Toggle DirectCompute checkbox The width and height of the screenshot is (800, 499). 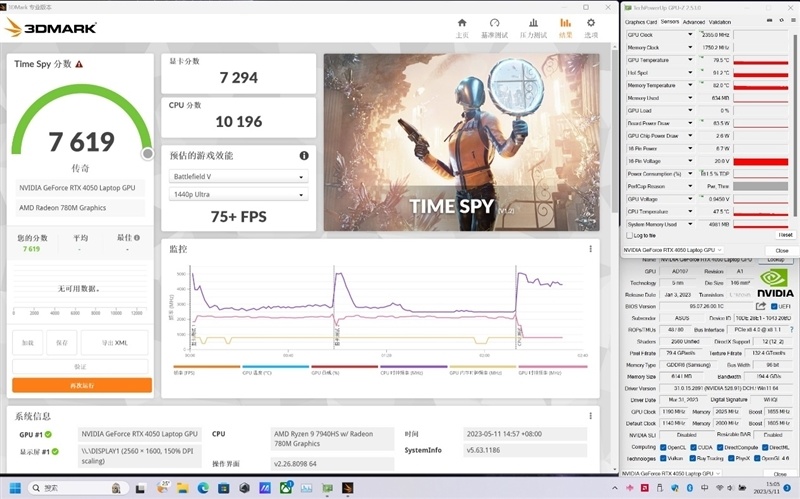tap(719, 447)
